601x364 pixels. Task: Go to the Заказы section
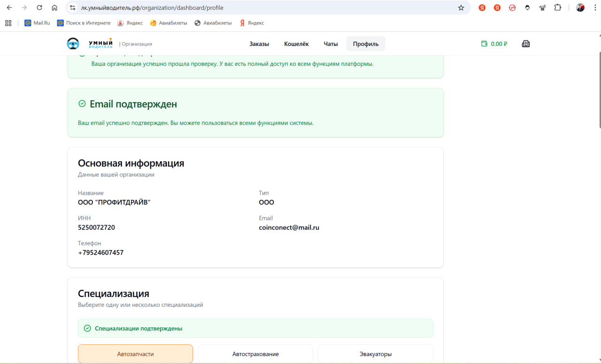coord(259,44)
